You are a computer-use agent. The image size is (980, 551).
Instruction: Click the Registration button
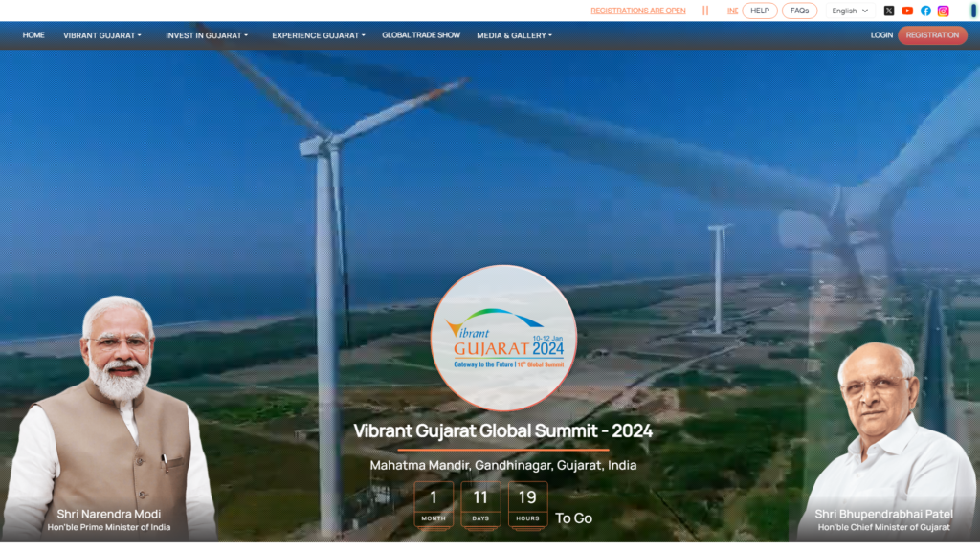click(x=932, y=35)
